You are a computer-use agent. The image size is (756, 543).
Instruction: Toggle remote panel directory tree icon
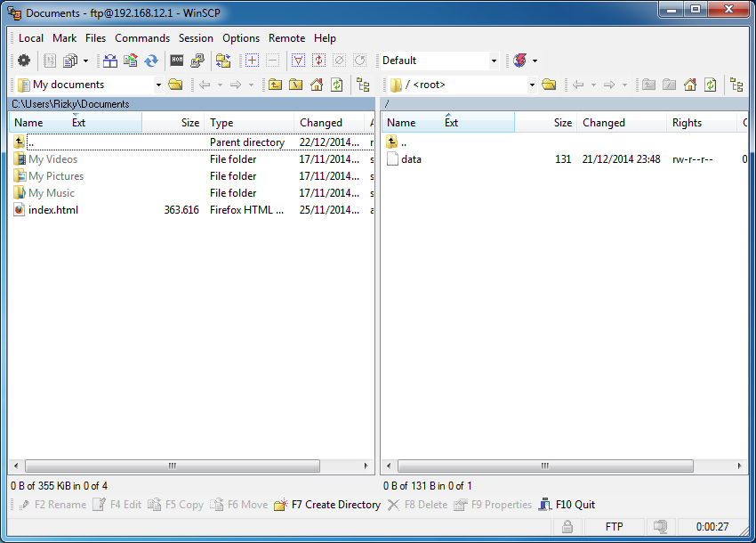click(x=736, y=85)
